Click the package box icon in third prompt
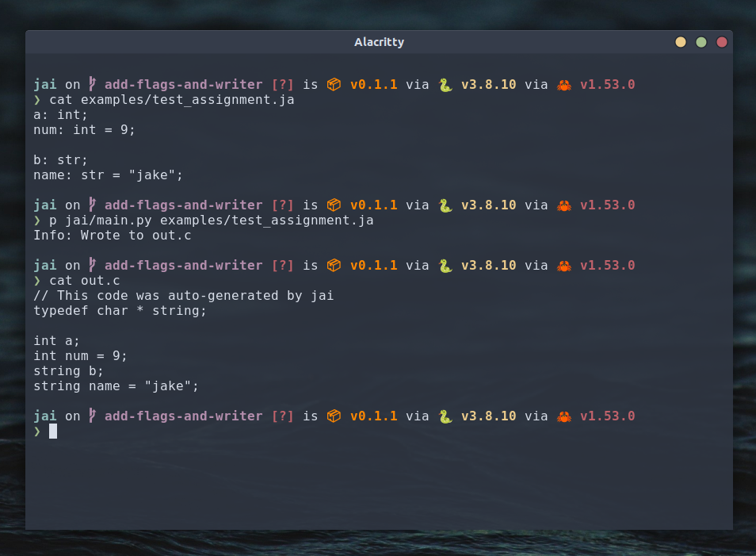The width and height of the screenshot is (756, 556). coord(334,266)
